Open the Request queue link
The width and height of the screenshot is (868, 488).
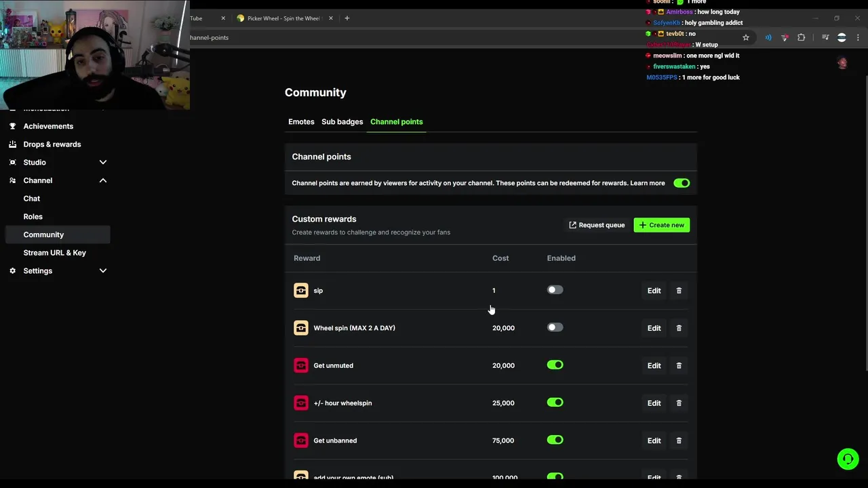coord(597,225)
